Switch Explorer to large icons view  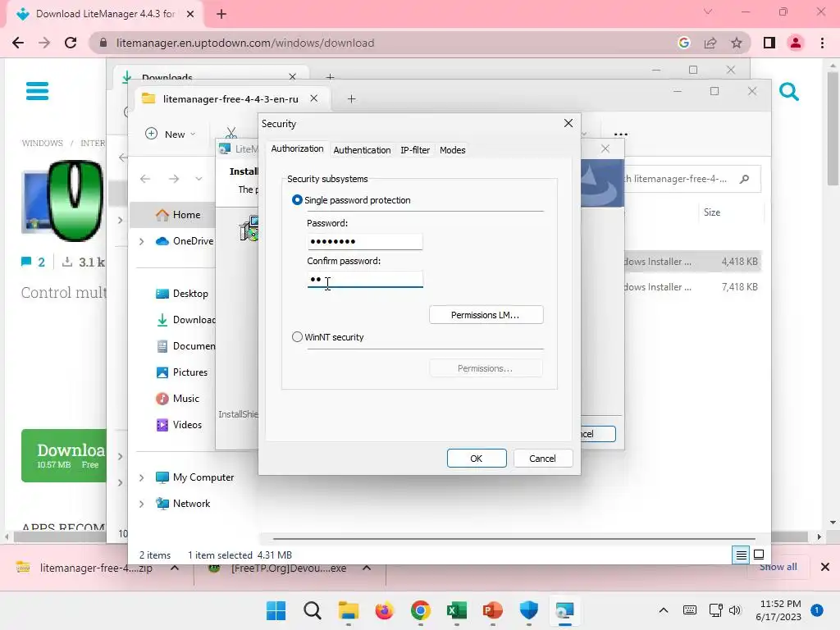click(x=759, y=555)
